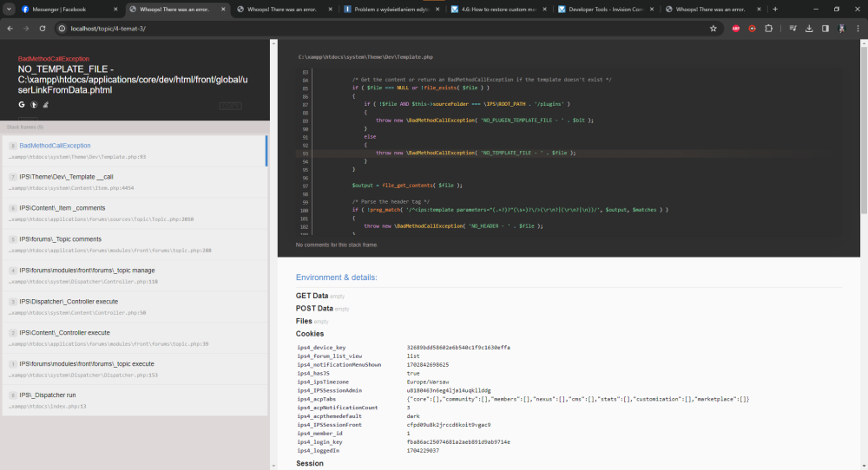Switch to Developer Tools - Invision Community tab
This screenshot has width=868, height=470.
[603, 9]
